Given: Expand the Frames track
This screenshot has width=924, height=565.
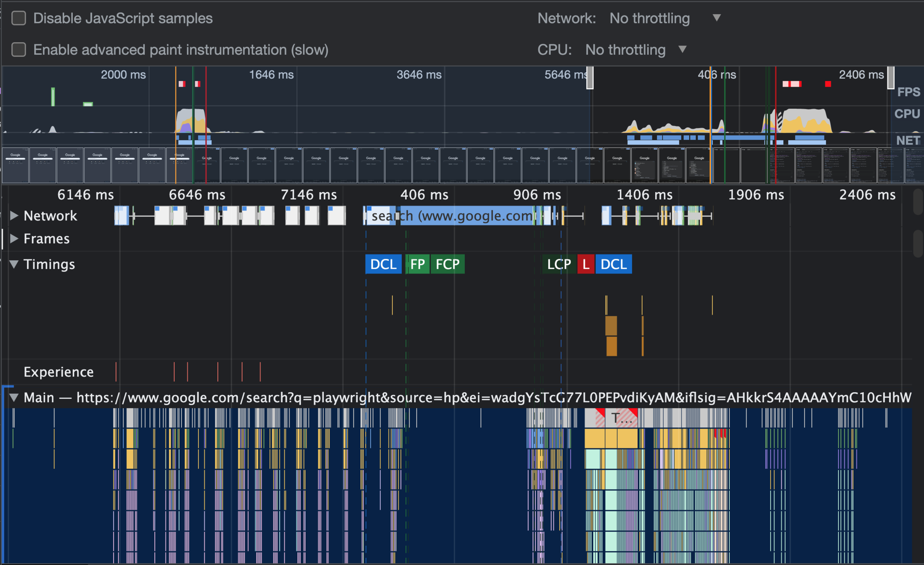Looking at the screenshot, I should tap(14, 239).
